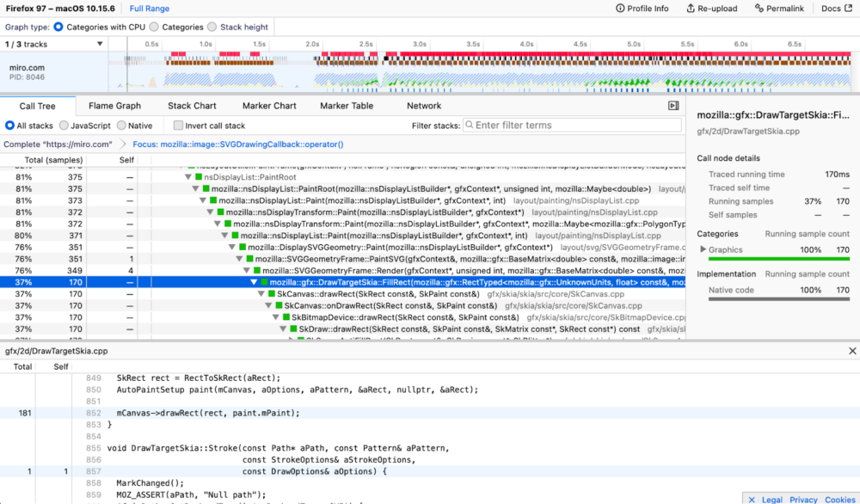Enable the Invert call stack checkbox
The width and height of the screenshot is (860, 504).
(178, 126)
